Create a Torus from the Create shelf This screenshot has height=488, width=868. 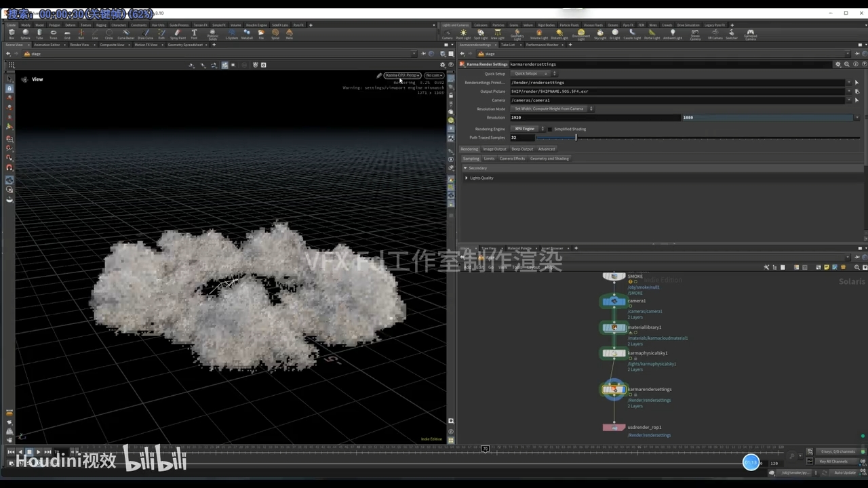[52, 33]
